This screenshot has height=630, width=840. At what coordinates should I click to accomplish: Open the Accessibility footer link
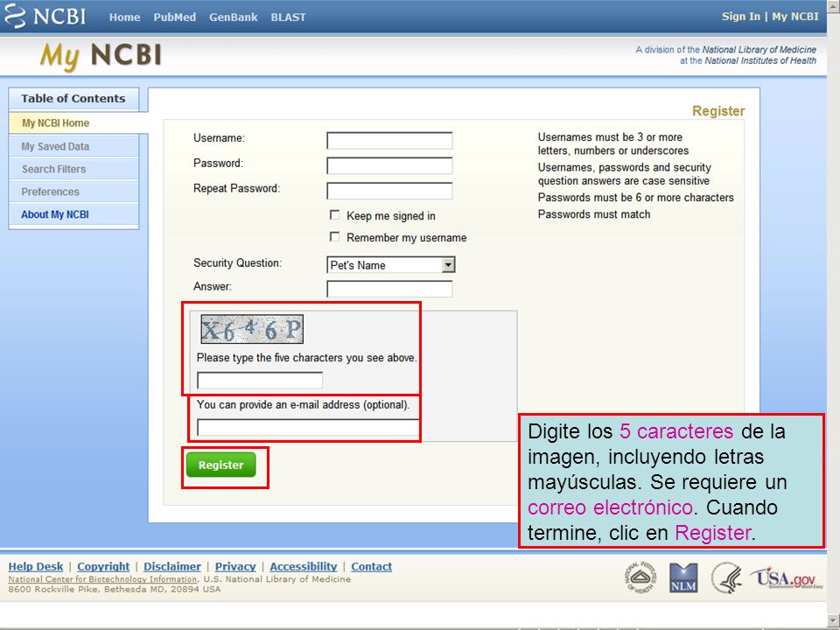(x=304, y=566)
